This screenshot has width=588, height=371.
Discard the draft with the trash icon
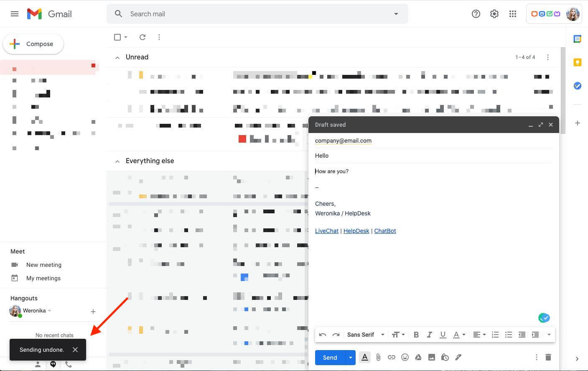click(548, 357)
